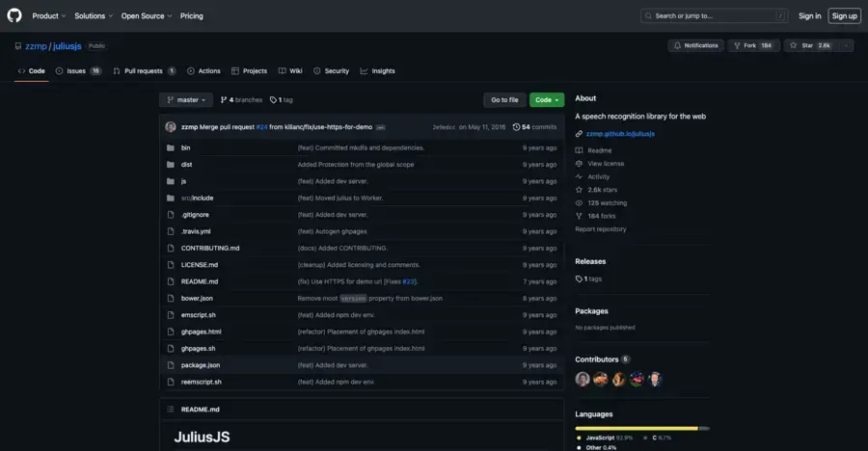Open issue #23 link in README commit
This screenshot has height=451, width=868.
pyautogui.click(x=409, y=281)
